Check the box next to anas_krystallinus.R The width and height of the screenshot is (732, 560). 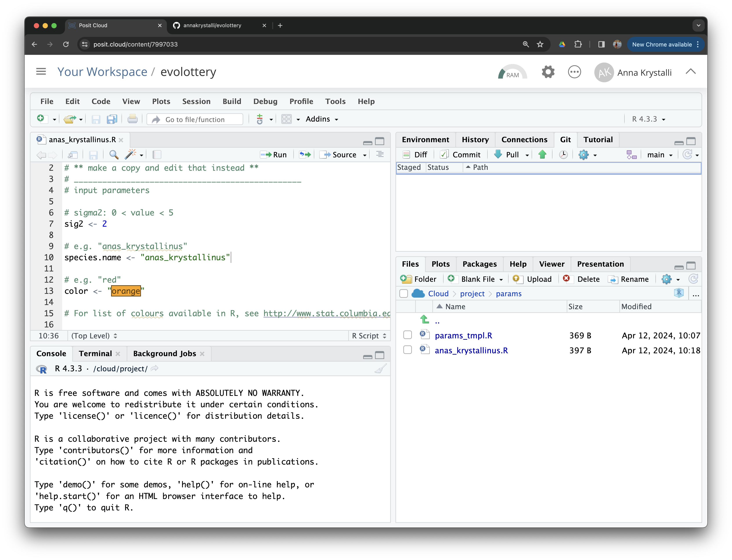(407, 350)
